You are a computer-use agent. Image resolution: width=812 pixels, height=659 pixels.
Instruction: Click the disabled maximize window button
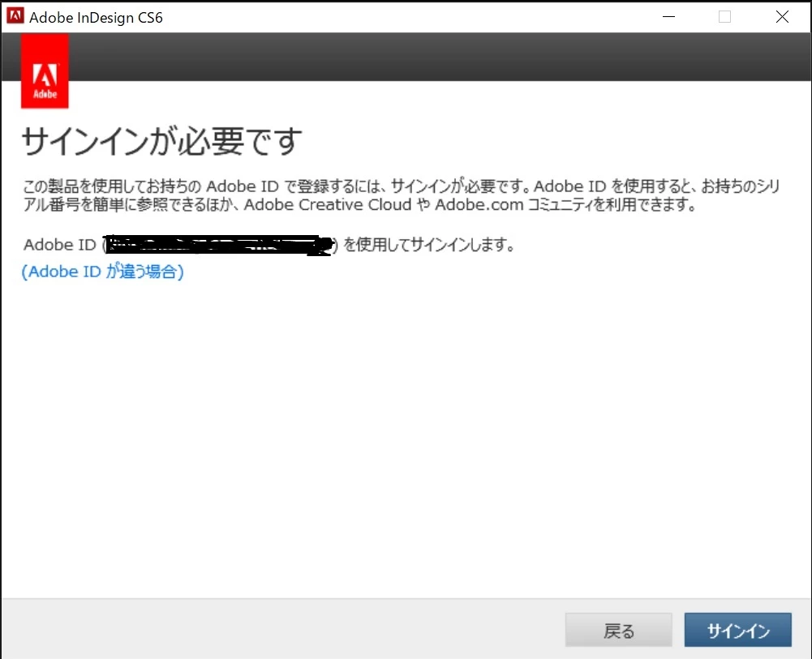pos(725,16)
